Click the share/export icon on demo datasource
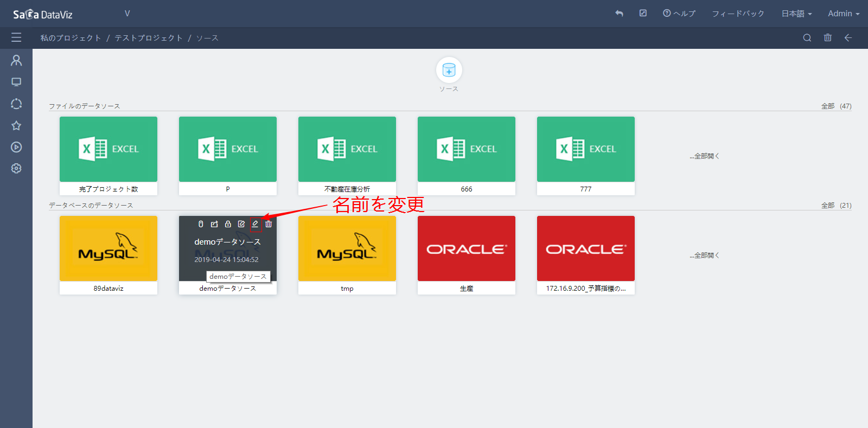The width and height of the screenshot is (868, 428). (x=214, y=224)
